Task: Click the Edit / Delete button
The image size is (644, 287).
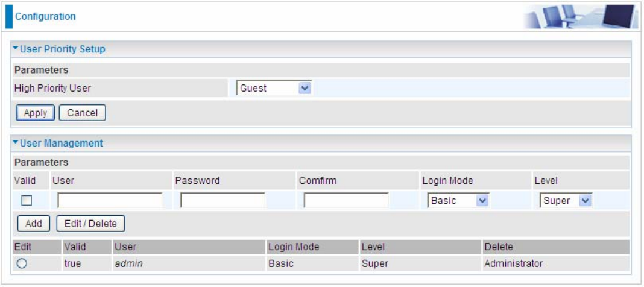Action: 90,224
